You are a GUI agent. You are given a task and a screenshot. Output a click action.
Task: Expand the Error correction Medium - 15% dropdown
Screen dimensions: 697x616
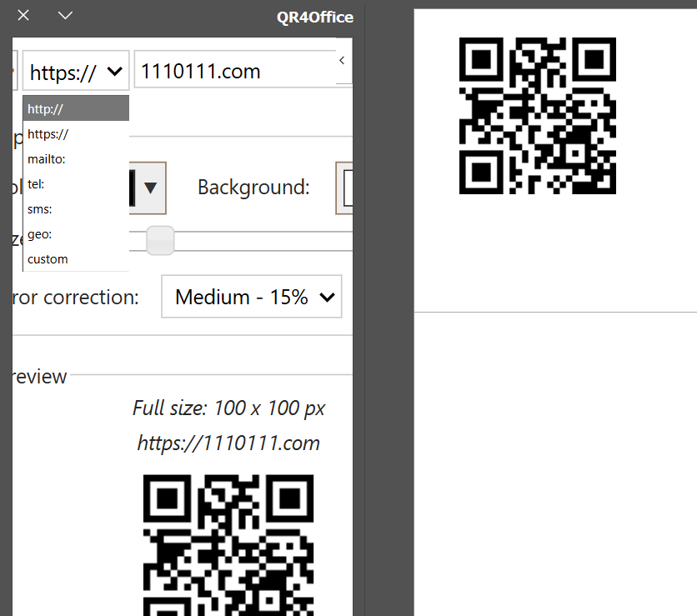(252, 297)
